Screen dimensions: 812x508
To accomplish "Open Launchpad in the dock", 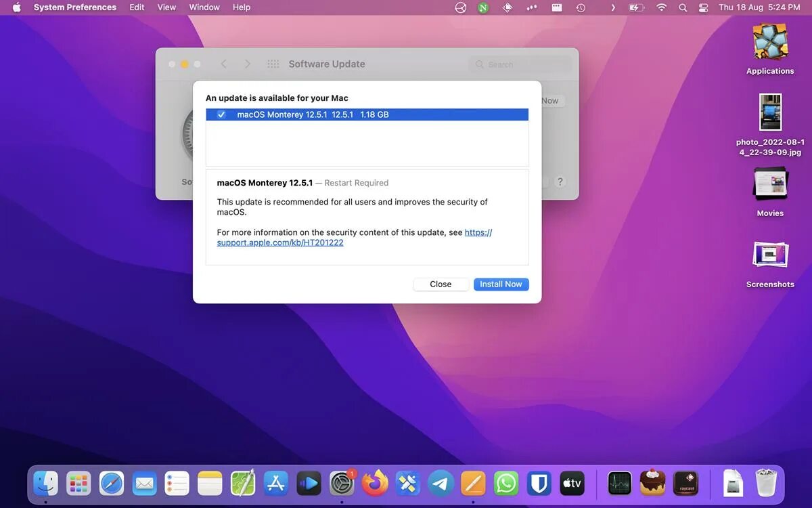I will point(78,483).
